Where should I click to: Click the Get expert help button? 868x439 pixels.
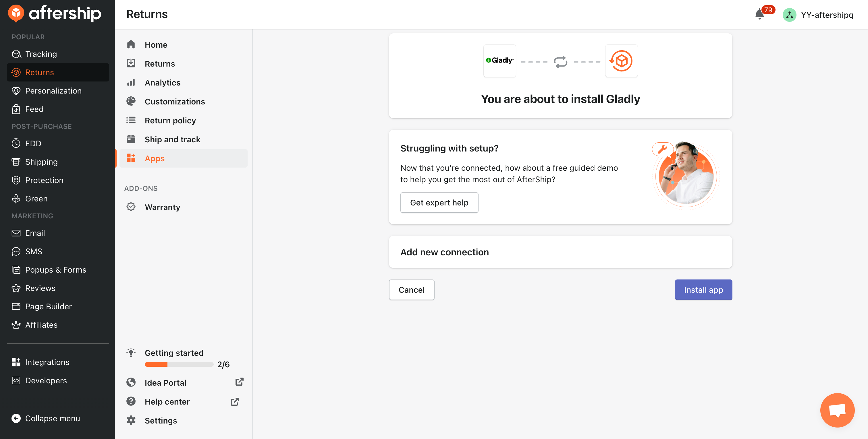click(439, 202)
